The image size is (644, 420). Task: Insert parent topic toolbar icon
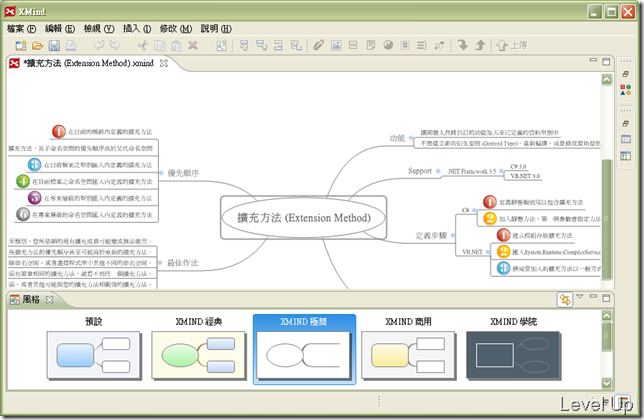coord(296,45)
